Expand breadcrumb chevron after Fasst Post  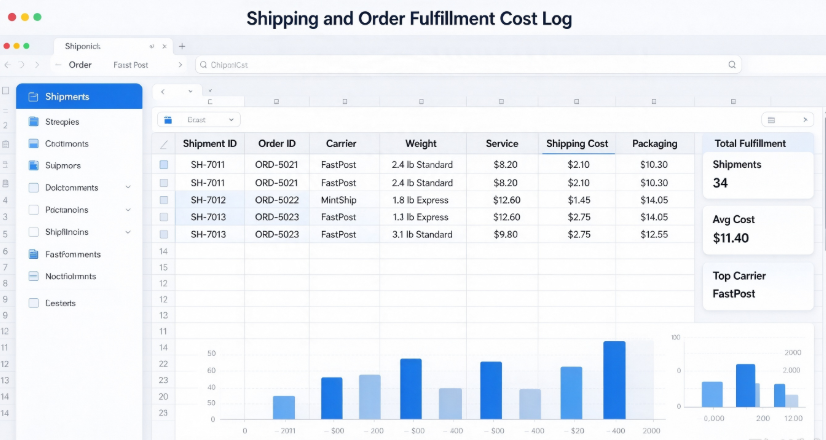pos(180,65)
